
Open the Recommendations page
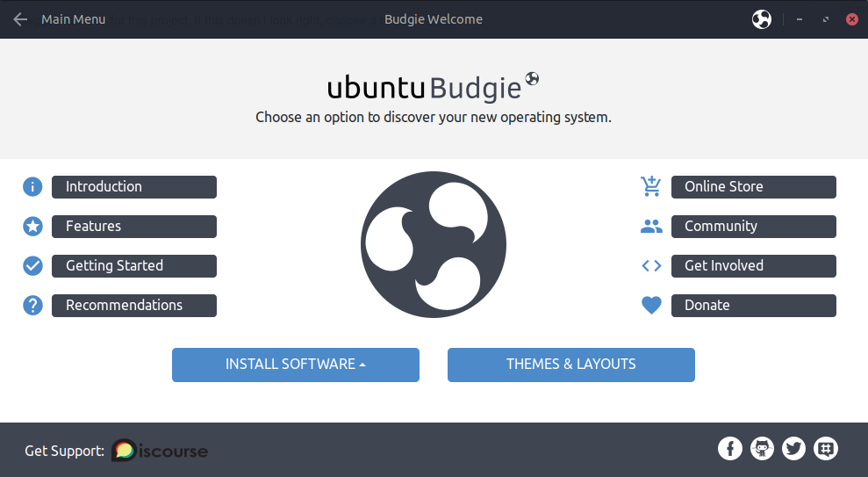point(134,305)
